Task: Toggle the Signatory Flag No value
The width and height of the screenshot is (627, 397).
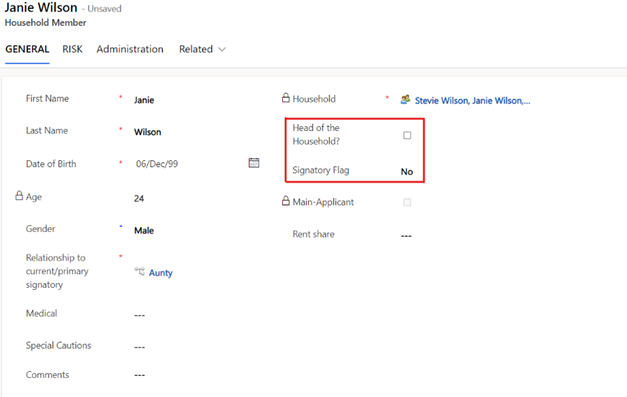Action: pos(407,172)
